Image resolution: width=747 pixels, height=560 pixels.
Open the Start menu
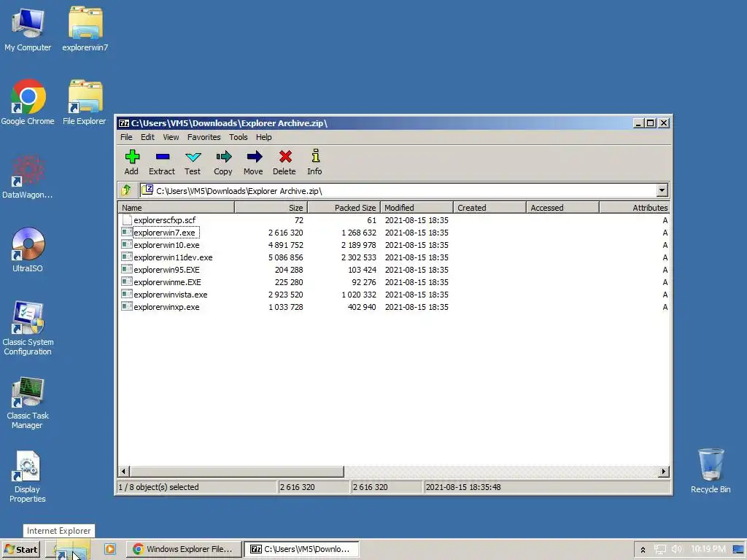point(21,549)
